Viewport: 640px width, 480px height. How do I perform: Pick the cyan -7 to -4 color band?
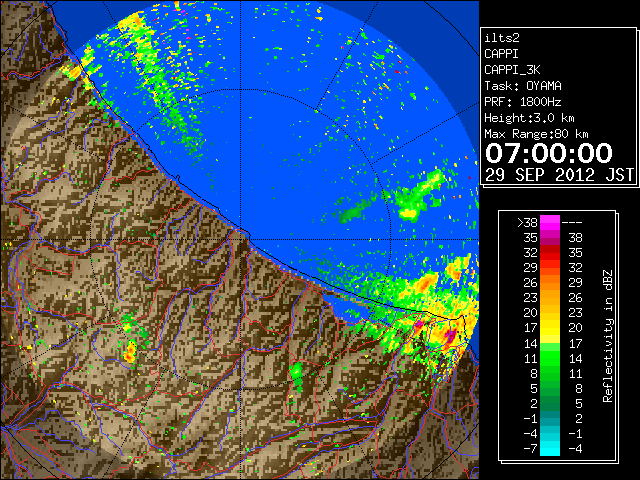click(x=550, y=448)
